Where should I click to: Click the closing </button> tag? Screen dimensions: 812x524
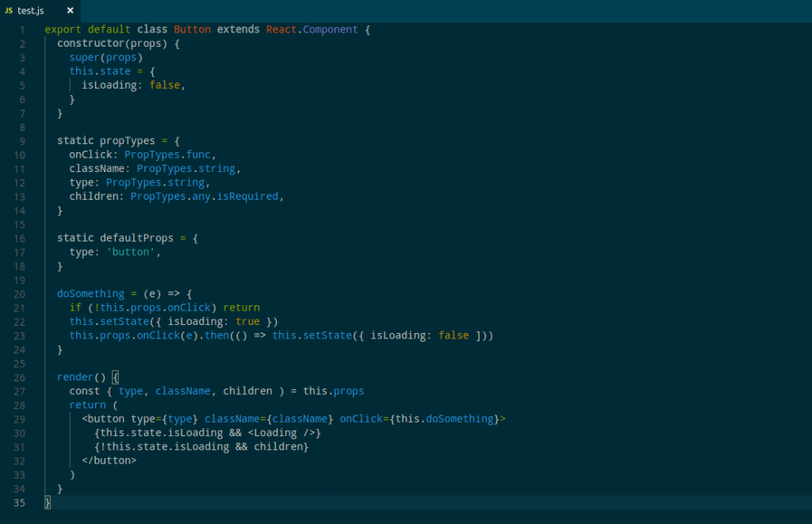(x=109, y=461)
